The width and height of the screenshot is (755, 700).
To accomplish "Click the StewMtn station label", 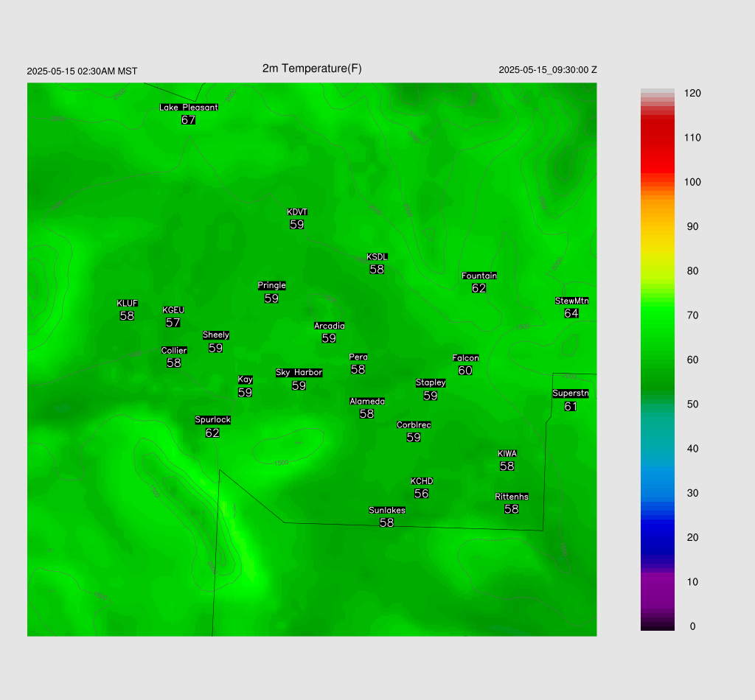I will click(x=571, y=301).
